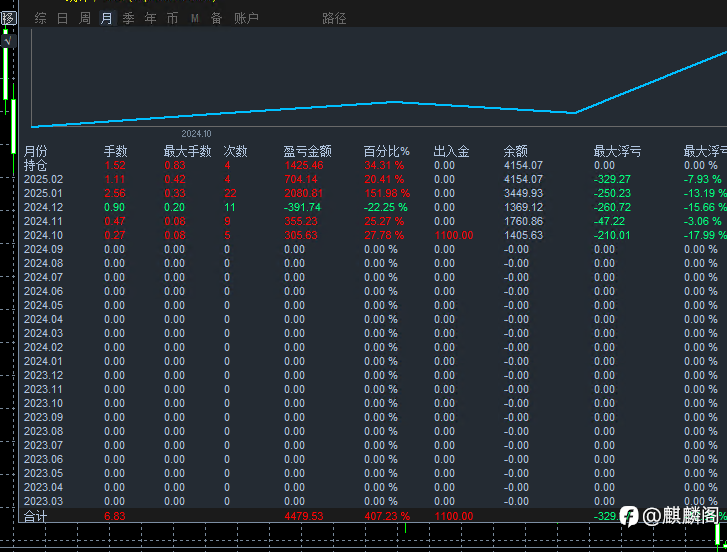Click percentage -22.25 %

point(386,207)
